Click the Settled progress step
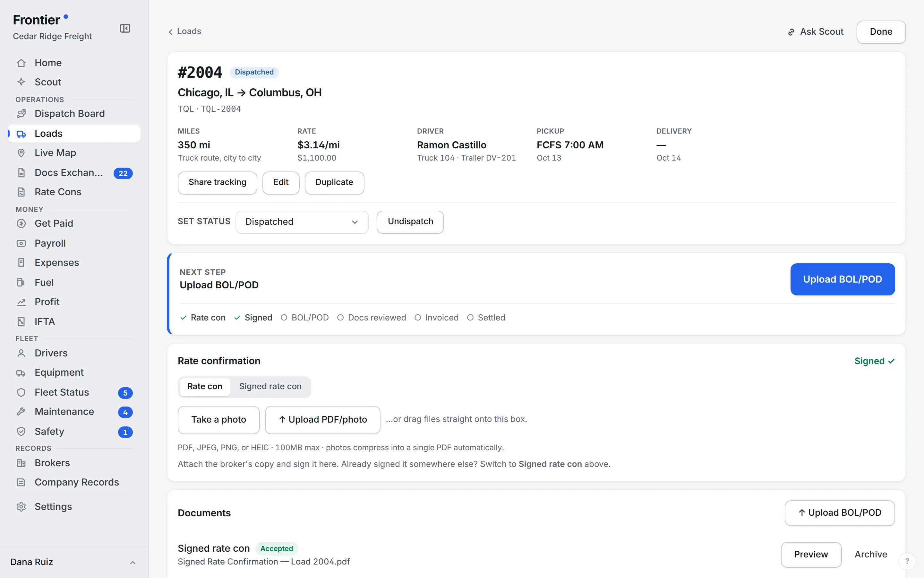924x578 pixels. [x=486, y=318]
